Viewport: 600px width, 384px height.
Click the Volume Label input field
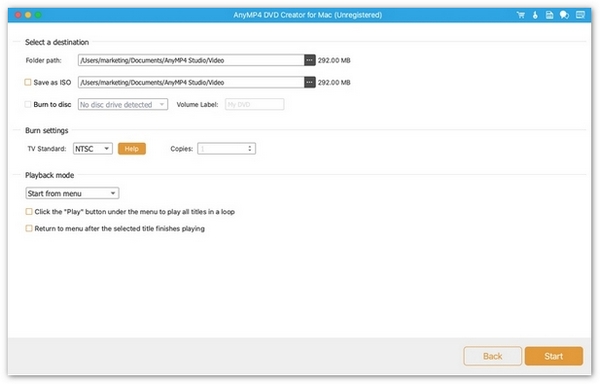254,104
